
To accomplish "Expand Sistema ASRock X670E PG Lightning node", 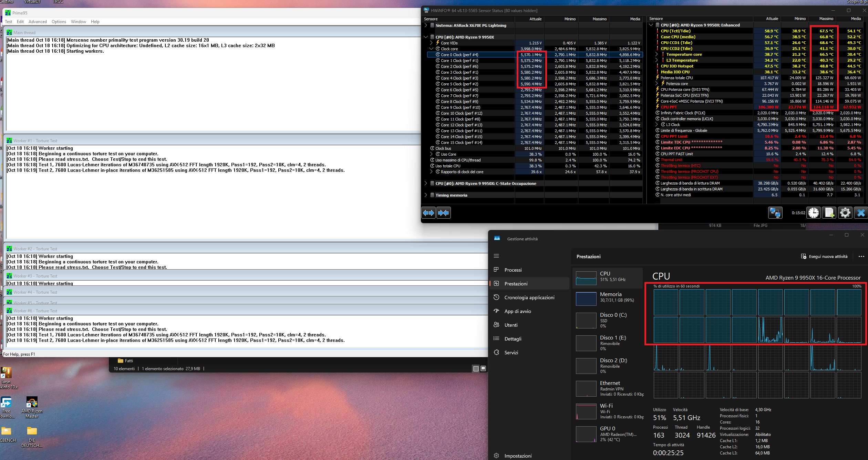I will click(426, 25).
